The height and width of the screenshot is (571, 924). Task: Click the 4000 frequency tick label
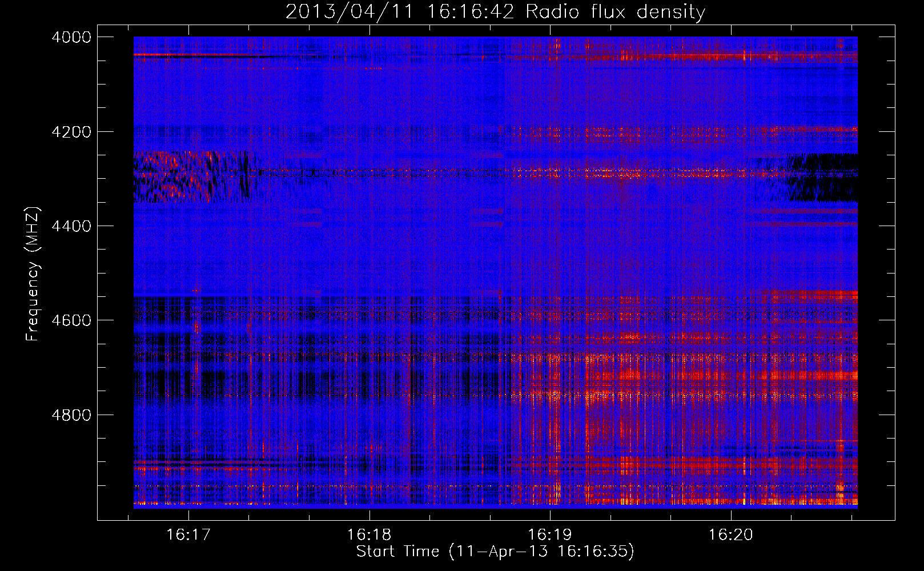71,37
